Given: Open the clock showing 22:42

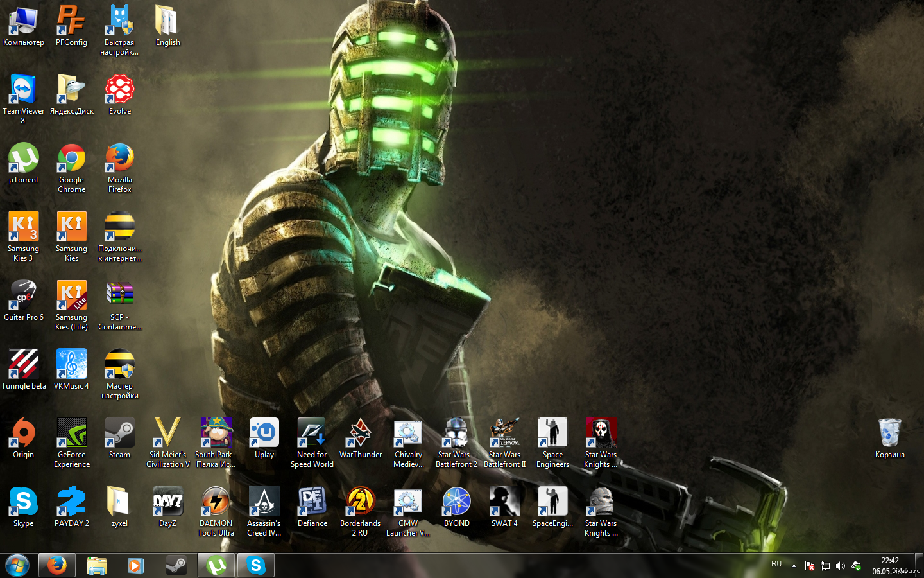Looking at the screenshot, I should pyautogui.click(x=890, y=566).
